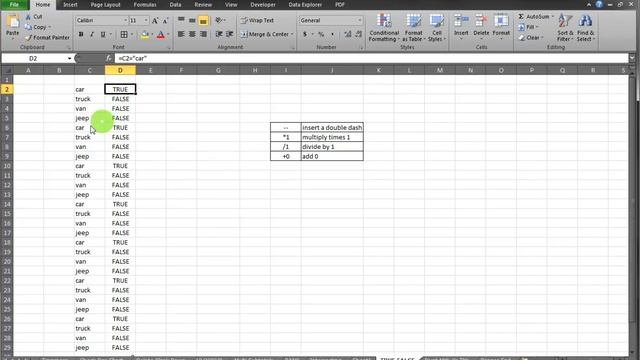Expand the formula bar
This screenshot has width=640, height=360.
(632, 59)
